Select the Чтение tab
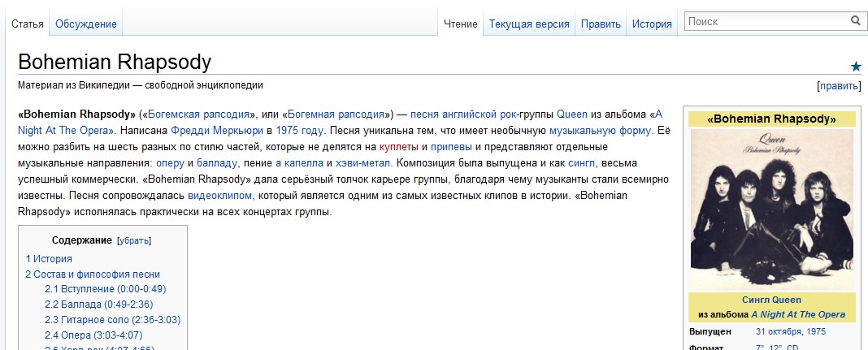Screen dimensions: 868x350 (x=461, y=24)
